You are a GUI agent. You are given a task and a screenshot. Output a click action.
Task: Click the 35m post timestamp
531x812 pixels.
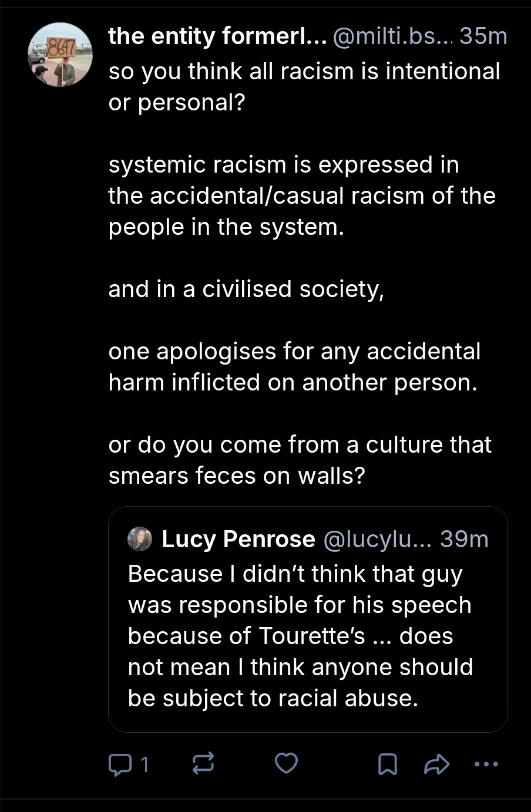(483, 36)
